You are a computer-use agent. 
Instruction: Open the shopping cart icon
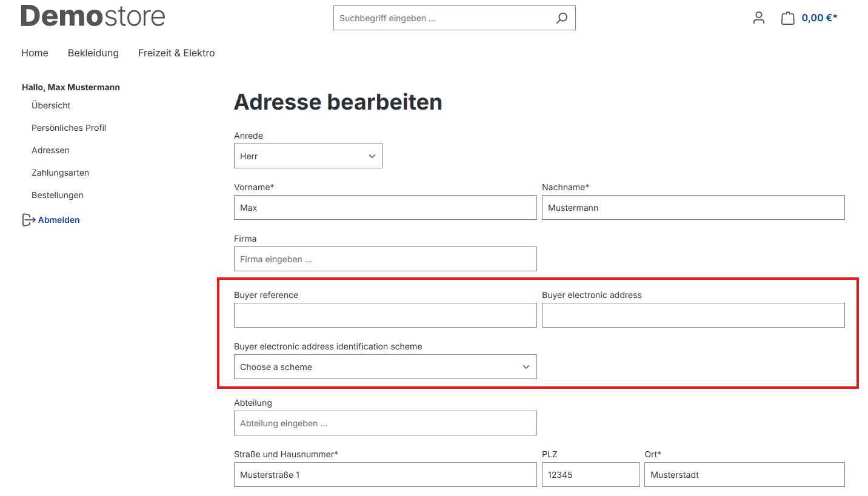point(787,18)
